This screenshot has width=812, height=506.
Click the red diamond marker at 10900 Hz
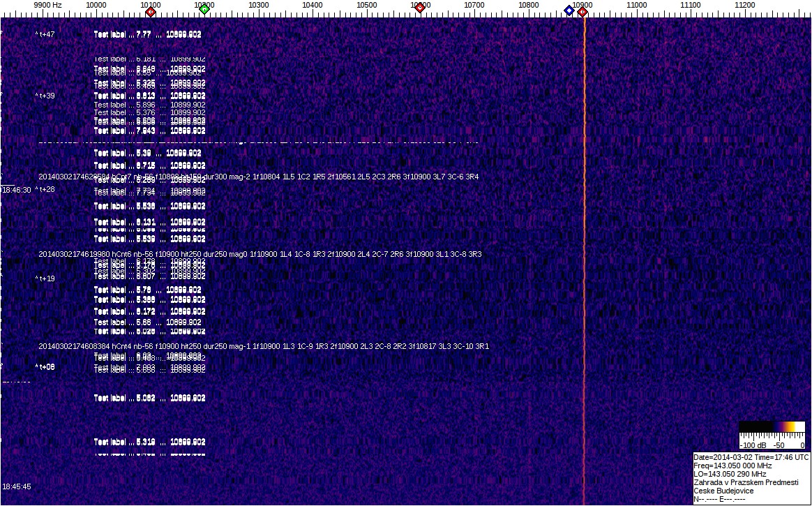pos(582,11)
